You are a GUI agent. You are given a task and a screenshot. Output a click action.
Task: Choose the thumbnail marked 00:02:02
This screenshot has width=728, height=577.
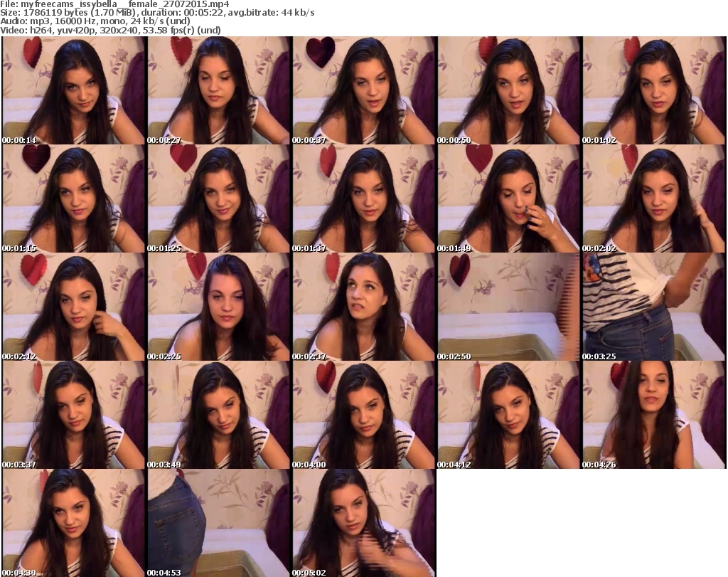click(x=654, y=198)
